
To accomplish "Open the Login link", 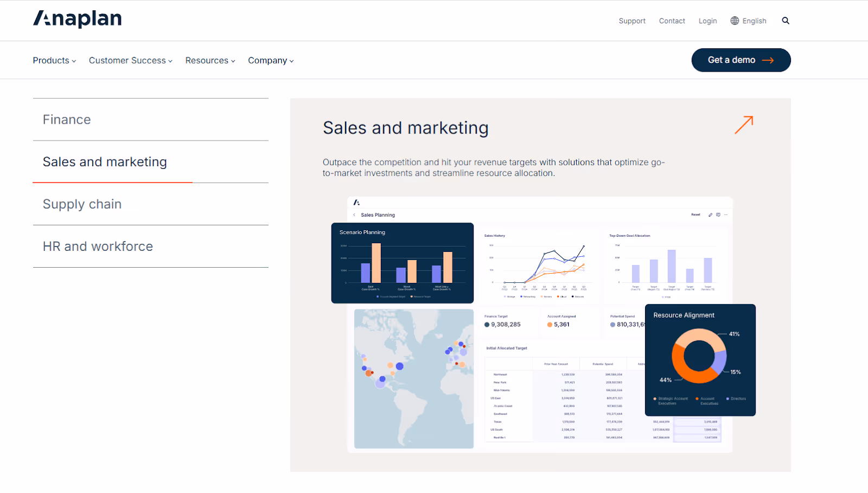I will point(707,20).
